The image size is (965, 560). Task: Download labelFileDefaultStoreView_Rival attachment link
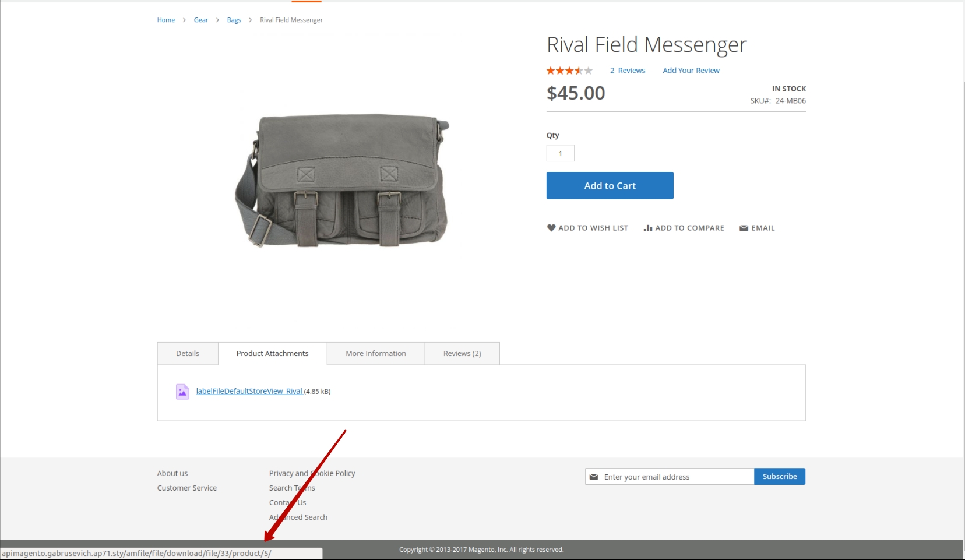[x=249, y=391]
